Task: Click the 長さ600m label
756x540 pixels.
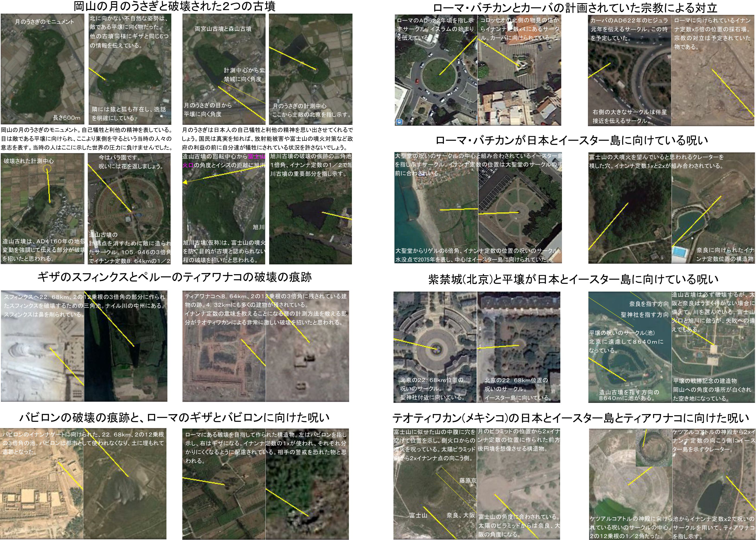Action: [67, 118]
